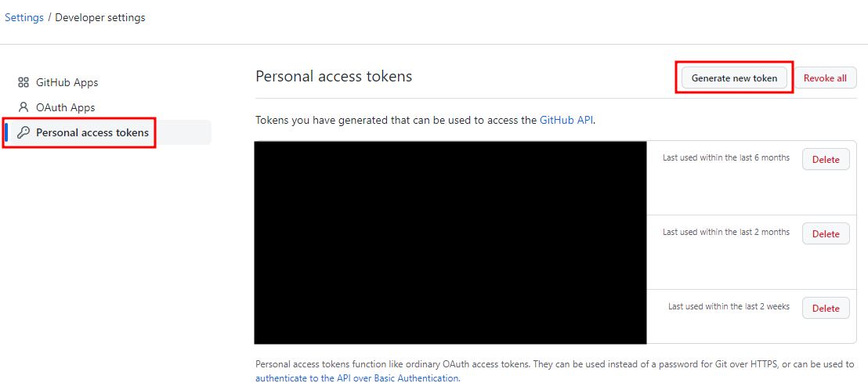This screenshot has height=383, width=868.
Task: Click the blacked-out token list area
Action: pos(450,243)
